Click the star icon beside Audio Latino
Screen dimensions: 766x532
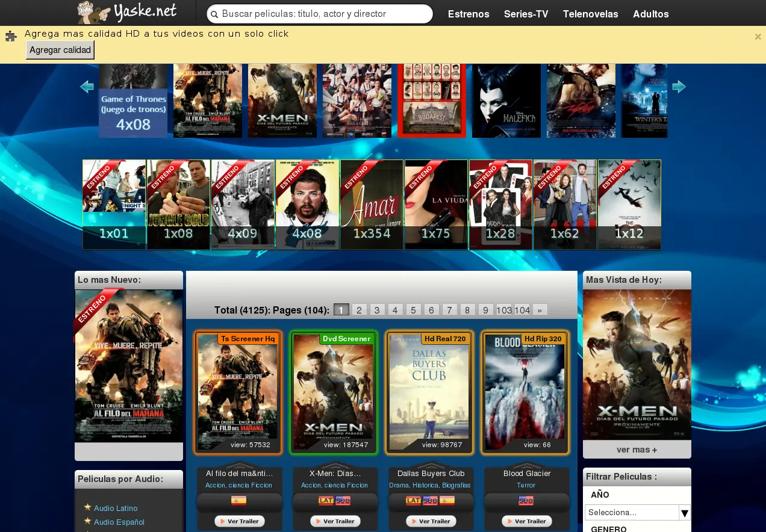coord(88,507)
